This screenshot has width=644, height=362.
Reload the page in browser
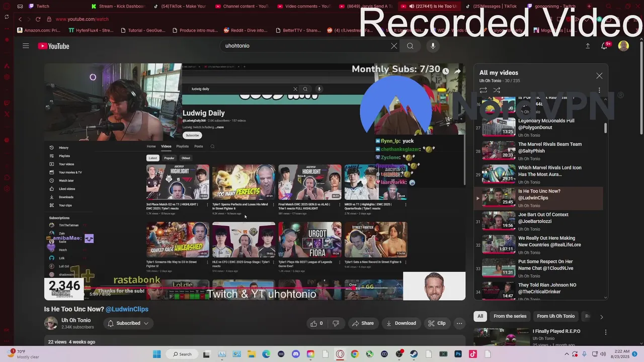[38, 19]
